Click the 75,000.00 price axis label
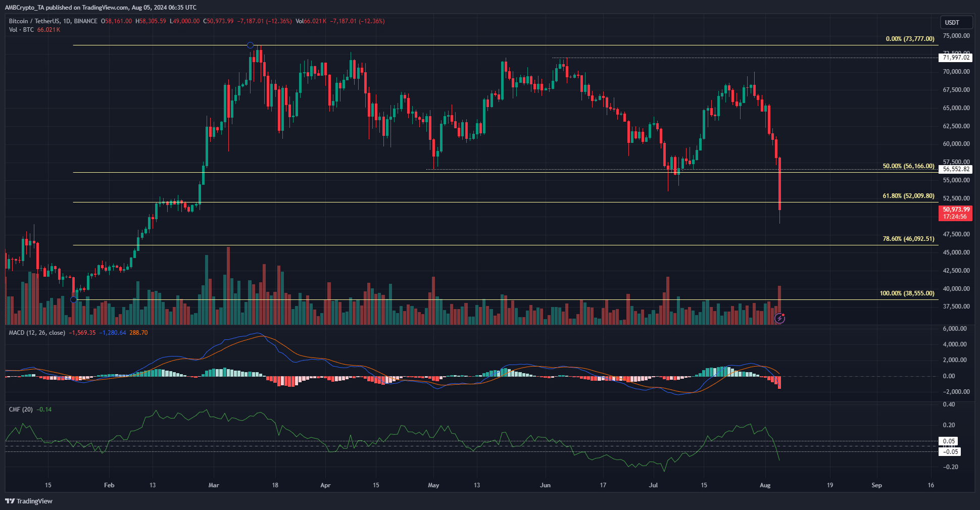This screenshot has width=980, height=510. point(956,36)
